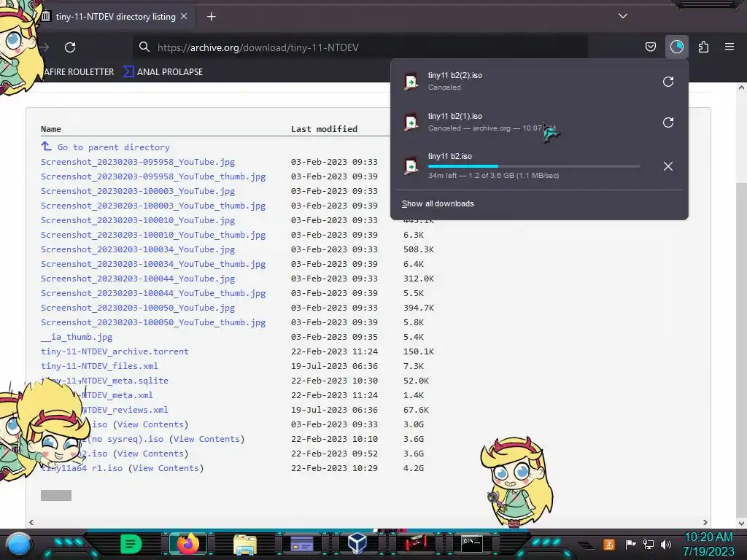Toggle the Downloads panel toolbar button

tap(676, 47)
